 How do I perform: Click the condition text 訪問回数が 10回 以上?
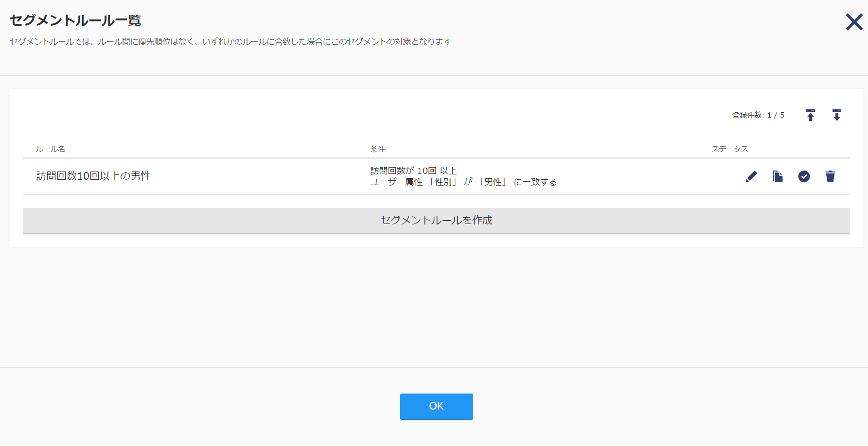pos(413,171)
